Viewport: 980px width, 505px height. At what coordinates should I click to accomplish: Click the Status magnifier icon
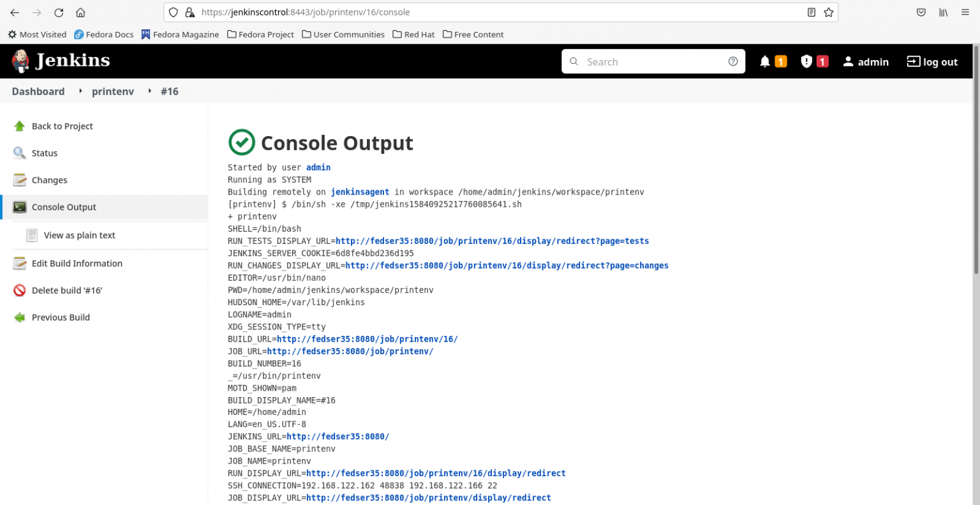tap(18, 153)
